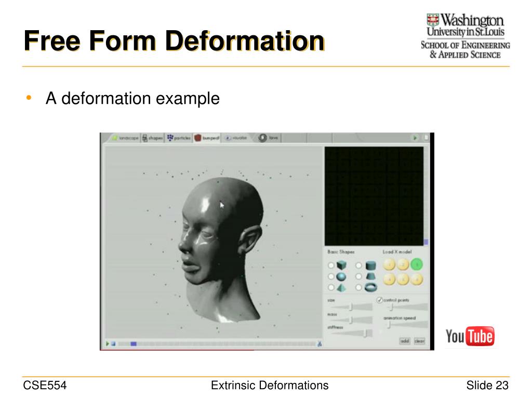The height and width of the screenshot is (399, 532).
Task: Load X model button one
Action: point(389,264)
